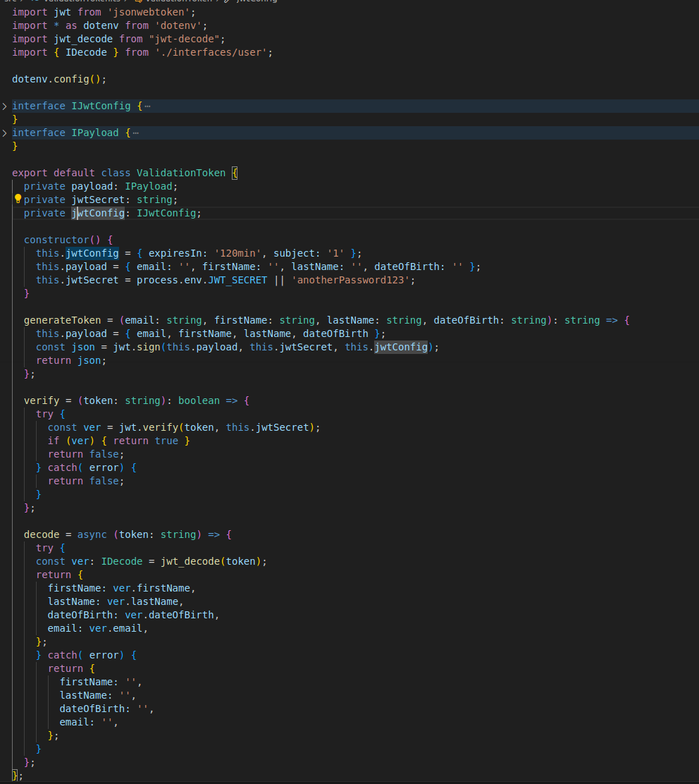Click the verify method declaration

tap(42, 400)
